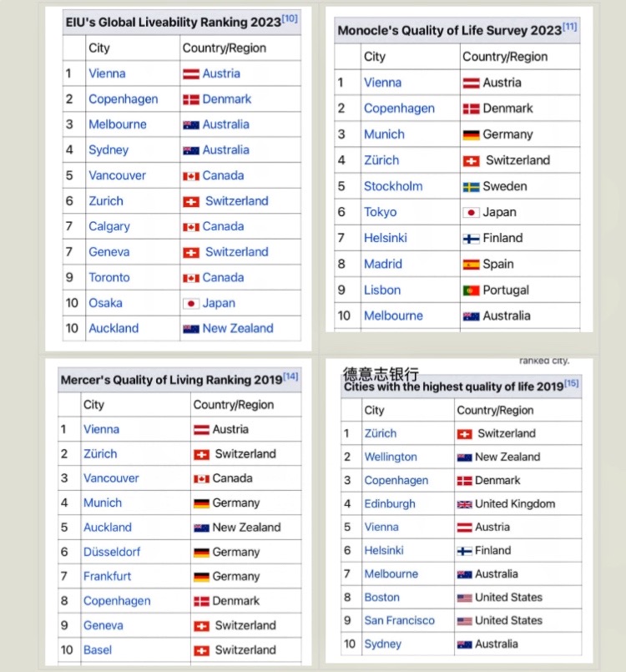Click the Portugal flag in Lisbon's row
The width and height of the screenshot is (626, 672).
tap(471, 291)
